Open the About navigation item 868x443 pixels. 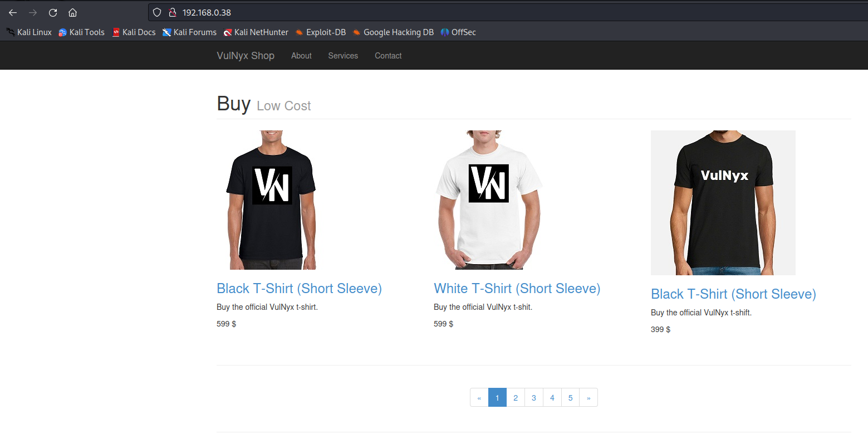tap(301, 56)
